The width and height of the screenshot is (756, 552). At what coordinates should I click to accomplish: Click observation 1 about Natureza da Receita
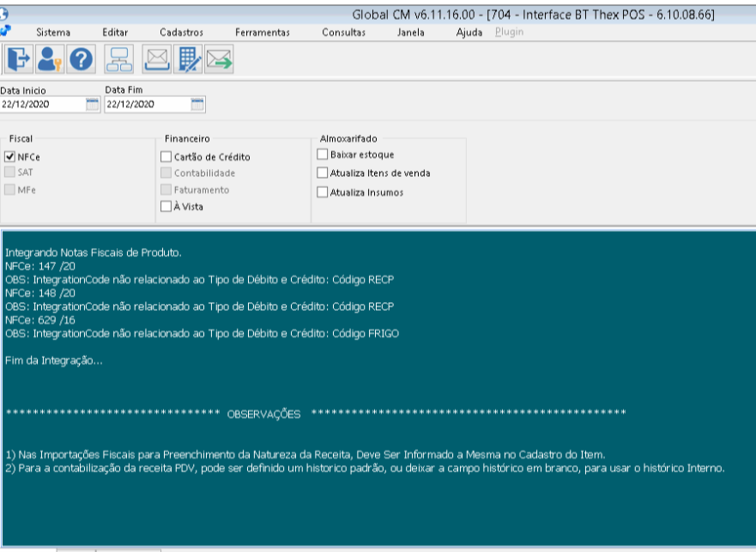tap(305, 454)
